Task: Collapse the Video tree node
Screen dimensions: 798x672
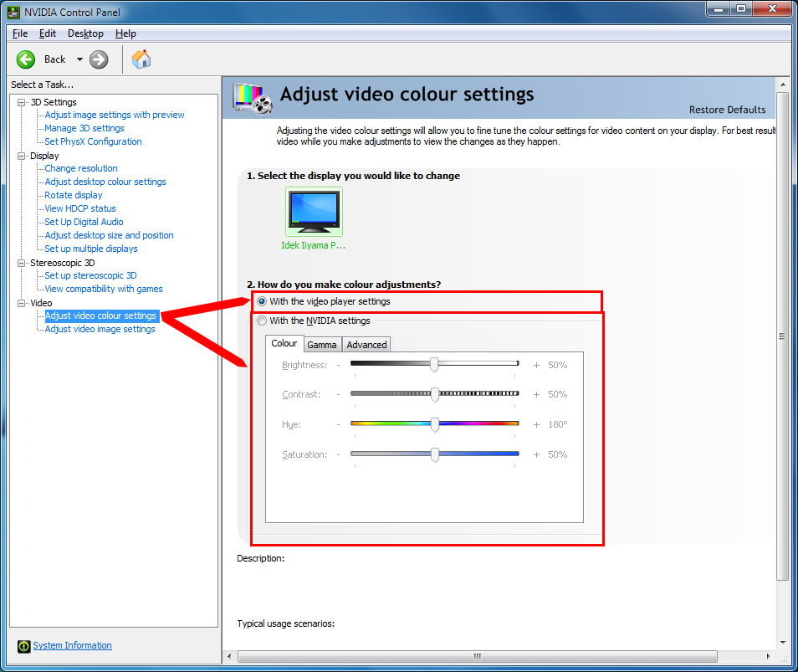Action: point(22,303)
